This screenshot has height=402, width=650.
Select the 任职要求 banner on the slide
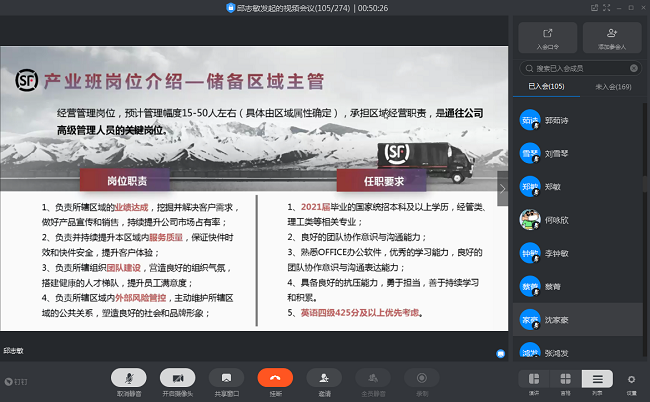(x=381, y=180)
